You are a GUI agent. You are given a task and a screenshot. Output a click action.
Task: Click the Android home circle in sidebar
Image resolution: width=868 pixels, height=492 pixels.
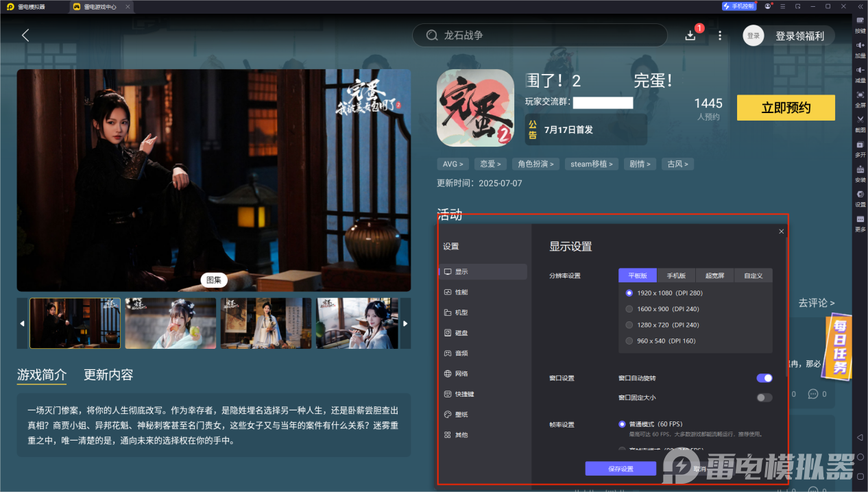point(860,456)
